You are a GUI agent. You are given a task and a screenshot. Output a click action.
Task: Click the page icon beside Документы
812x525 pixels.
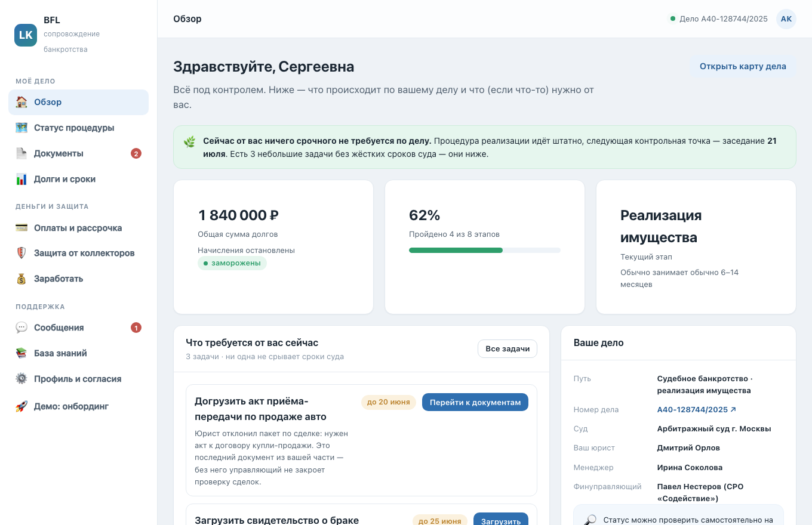pos(21,153)
